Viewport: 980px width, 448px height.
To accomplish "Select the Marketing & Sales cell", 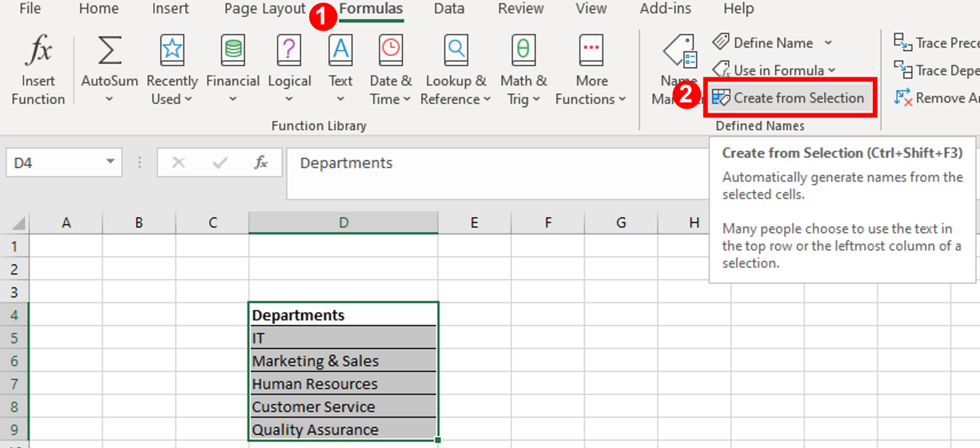I will [343, 361].
